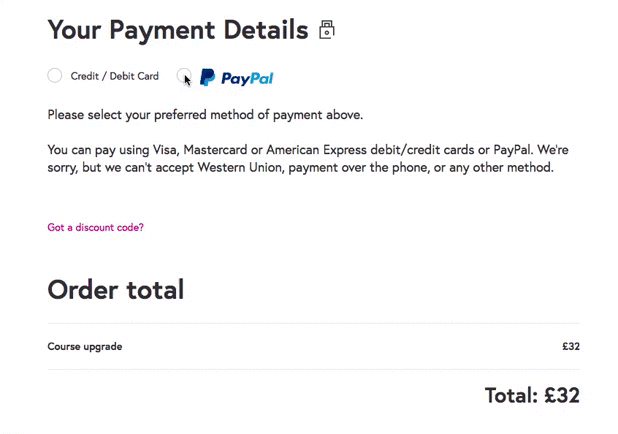This screenshot has width=618, height=434.
Task: Click the "Order total" heading
Action: pos(115,290)
